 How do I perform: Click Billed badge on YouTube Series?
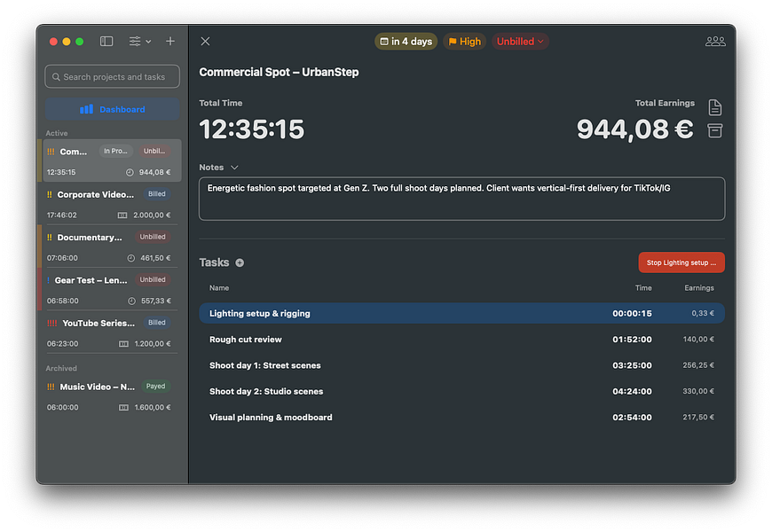tap(156, 323)
